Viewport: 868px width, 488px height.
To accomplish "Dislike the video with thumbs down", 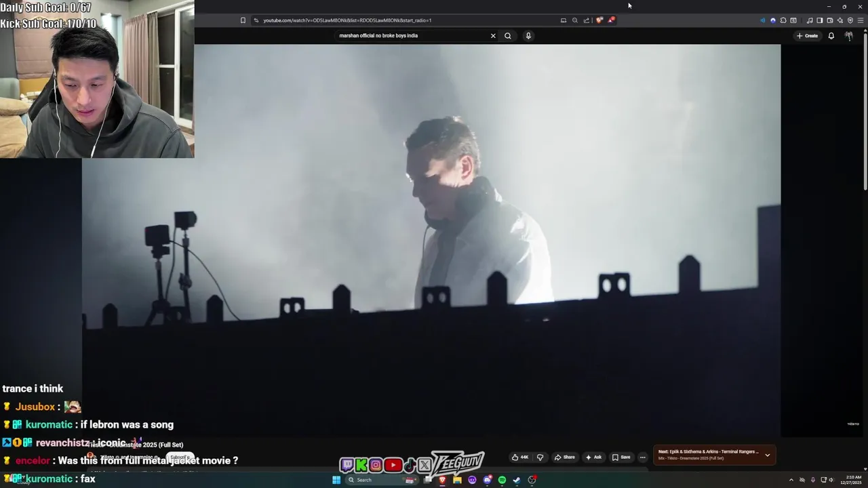I will pos(540,457).
